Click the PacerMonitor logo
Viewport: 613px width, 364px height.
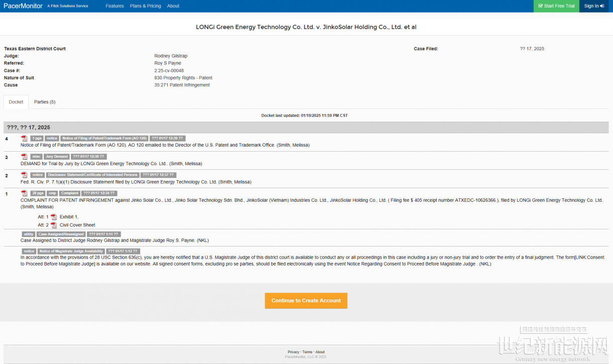[x=23, y=6]
